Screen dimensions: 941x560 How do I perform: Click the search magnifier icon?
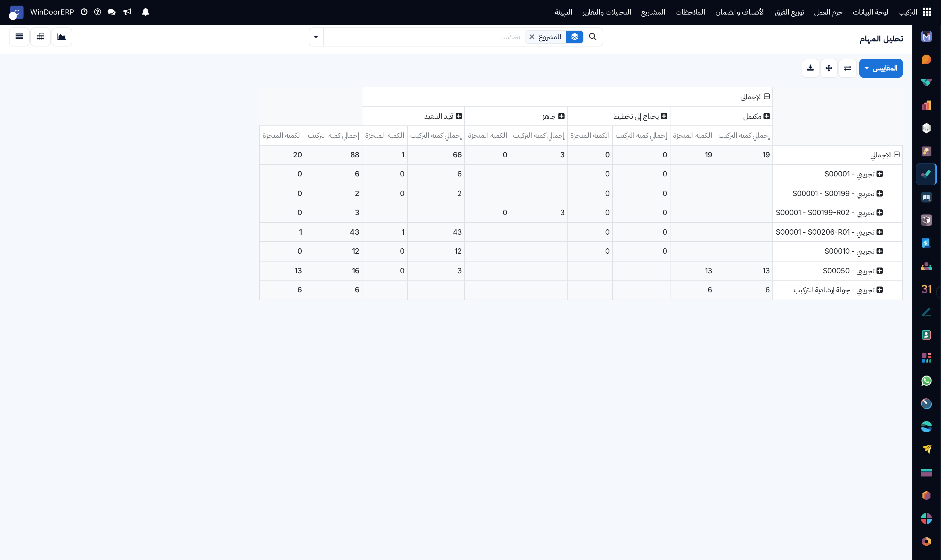click(593, 37)
